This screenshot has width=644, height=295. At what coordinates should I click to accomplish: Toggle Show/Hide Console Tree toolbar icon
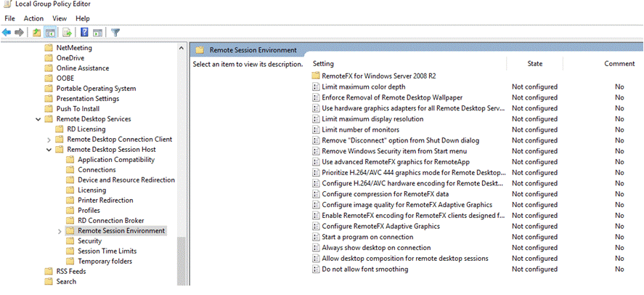coord(50,33)
